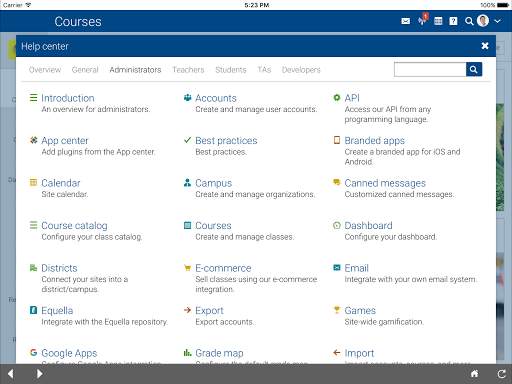The width and height of the screenshot is (512, 384).
Task: Click the Email topic icon
Action: (337, 267)
